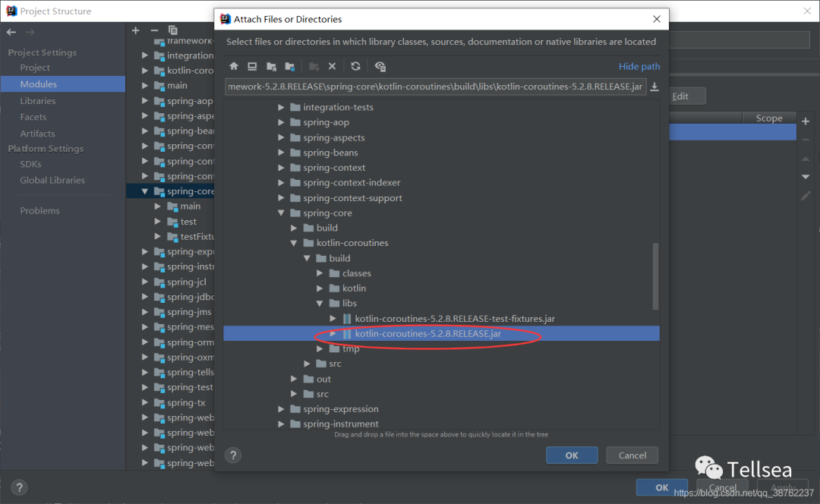Open Libraries settings
This screenshot has height=504, width=820.
click(38, 101)
